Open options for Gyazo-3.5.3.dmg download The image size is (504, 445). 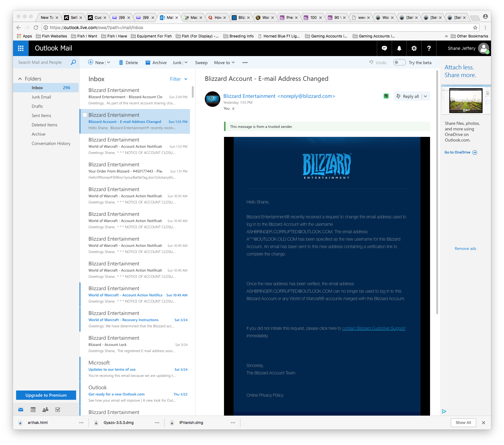tap(157, 423)
